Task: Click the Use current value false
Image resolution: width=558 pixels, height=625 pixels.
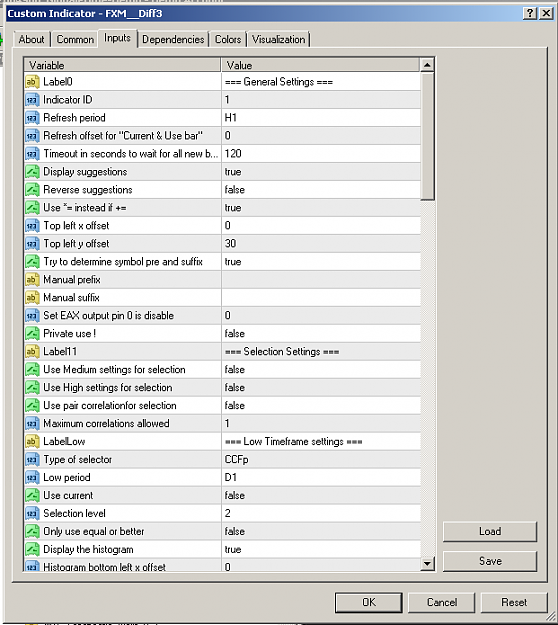Action: (235, 495)
